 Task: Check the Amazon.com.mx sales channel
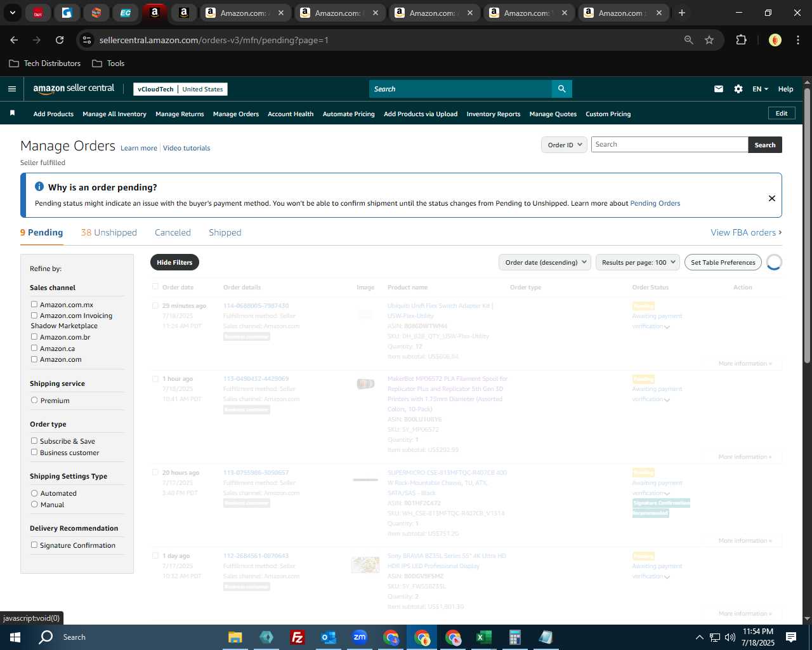pyautogui.click(x=34, y=305)
